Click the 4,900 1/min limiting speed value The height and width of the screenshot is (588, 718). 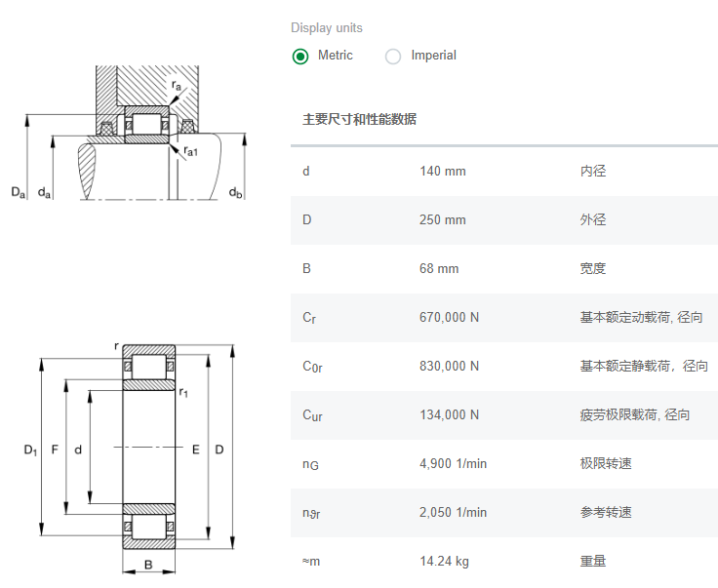tap(453, 464)
